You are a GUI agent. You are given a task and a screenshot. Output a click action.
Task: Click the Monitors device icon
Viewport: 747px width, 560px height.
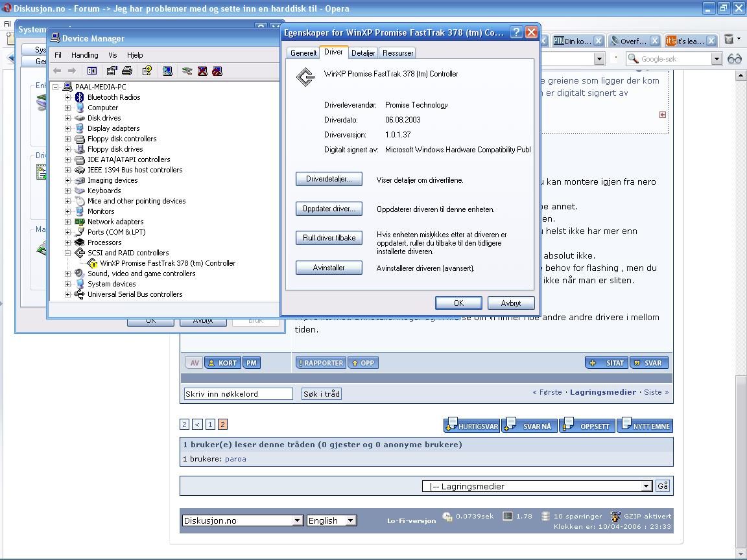(80, 211)
